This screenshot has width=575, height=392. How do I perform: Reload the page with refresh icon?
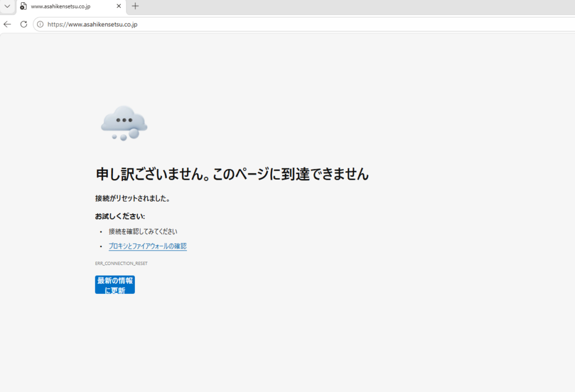point(24,24)
